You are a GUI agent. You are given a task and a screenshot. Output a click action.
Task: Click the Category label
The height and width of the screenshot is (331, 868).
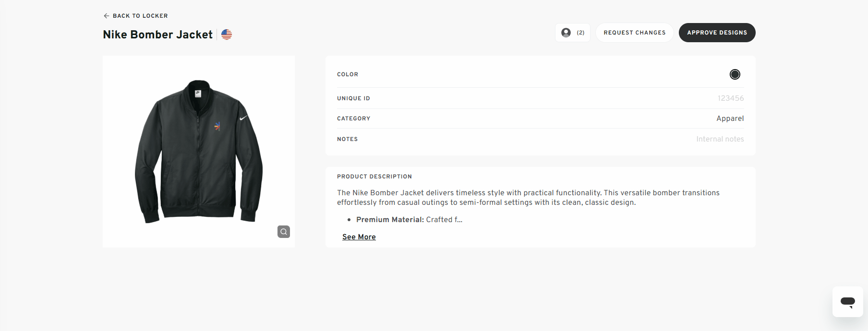point(353,118)
